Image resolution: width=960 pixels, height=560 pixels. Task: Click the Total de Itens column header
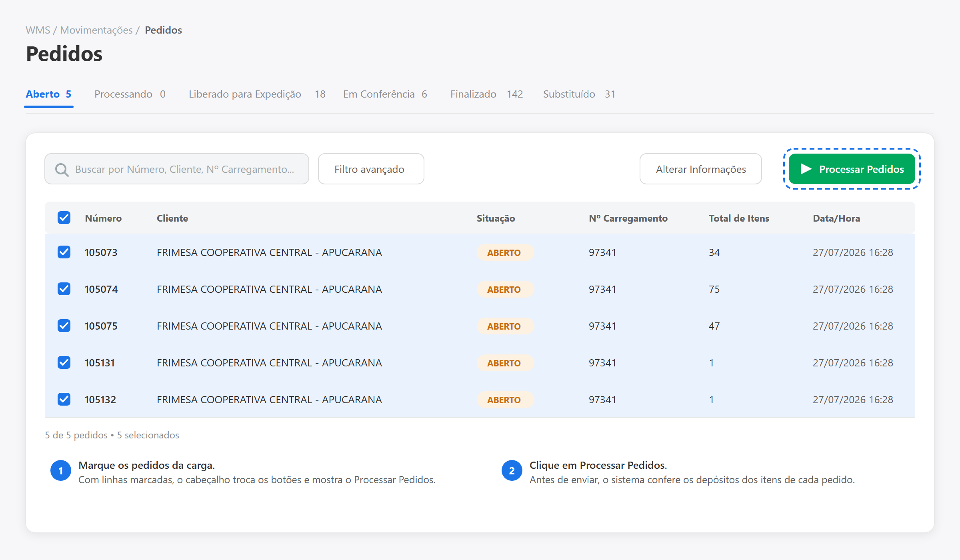(739, 218)
